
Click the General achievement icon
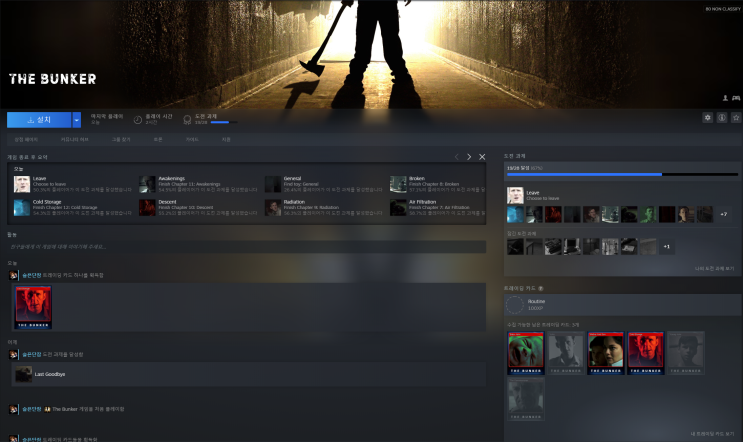pos(272,184)
